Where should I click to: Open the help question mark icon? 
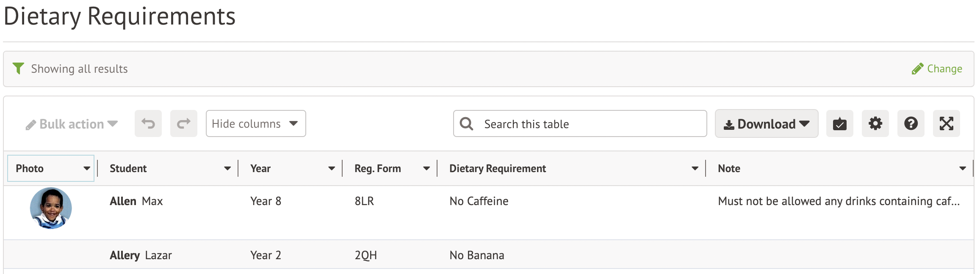click(911, 124)
